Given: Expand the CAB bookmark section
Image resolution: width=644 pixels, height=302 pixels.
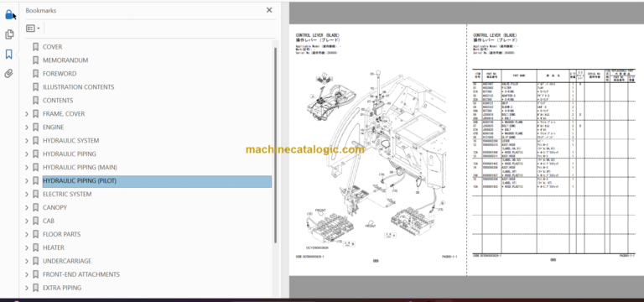Looking at the screenshot, I should [x=27, y=221].
